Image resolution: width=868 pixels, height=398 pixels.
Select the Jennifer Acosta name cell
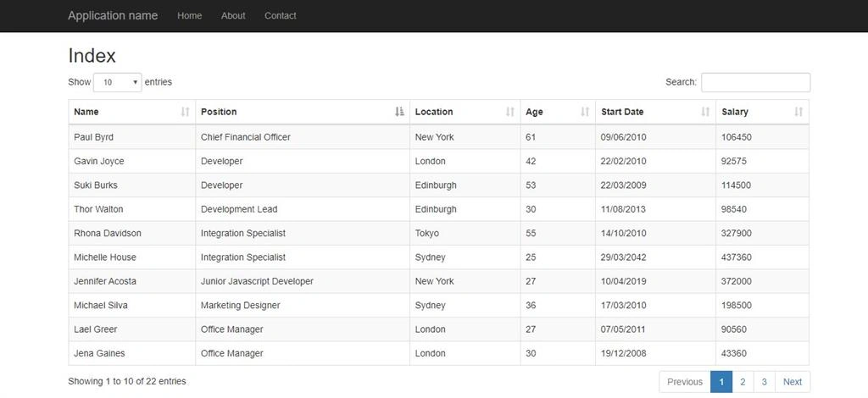click(131, 281)
